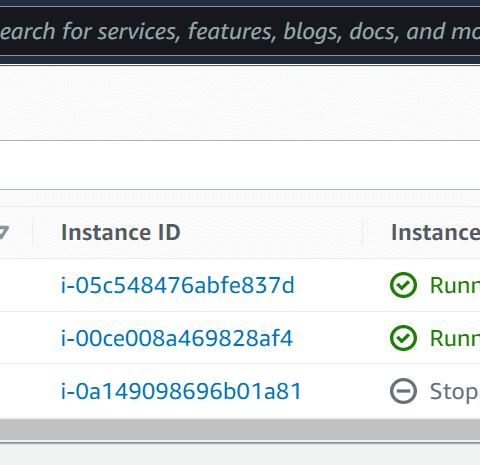Click the grey Stopped icon for i-0a149098696b01a81

[x=403, y=391]
